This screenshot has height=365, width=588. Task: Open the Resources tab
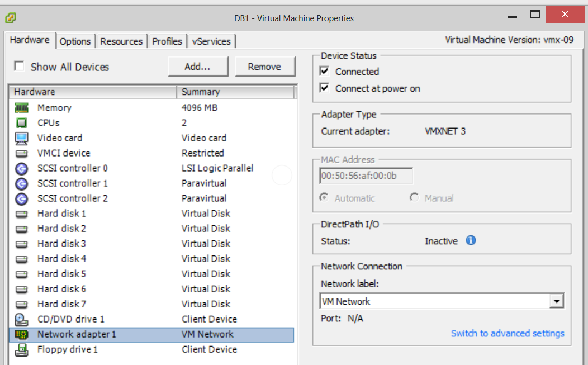tap(121, 41)
